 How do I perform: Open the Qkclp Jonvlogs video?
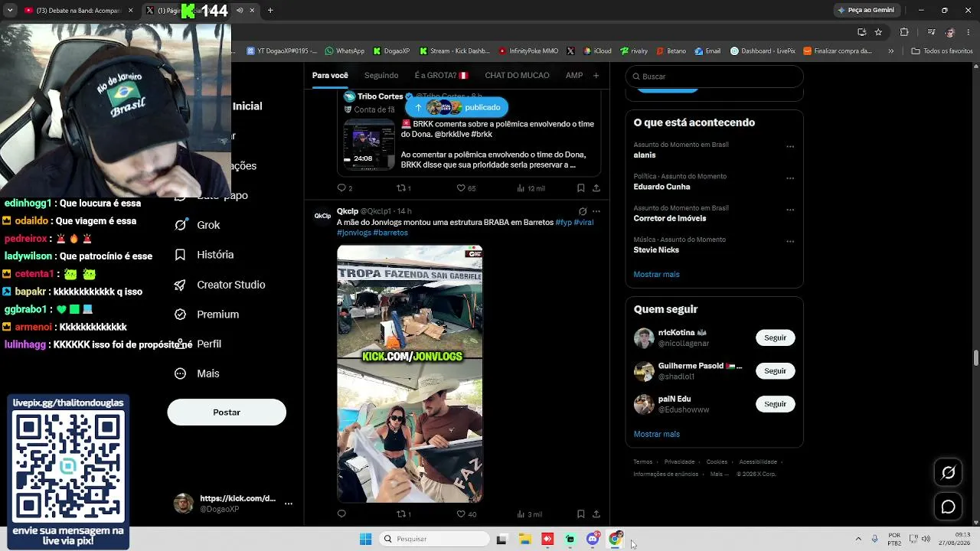(410, 373)
